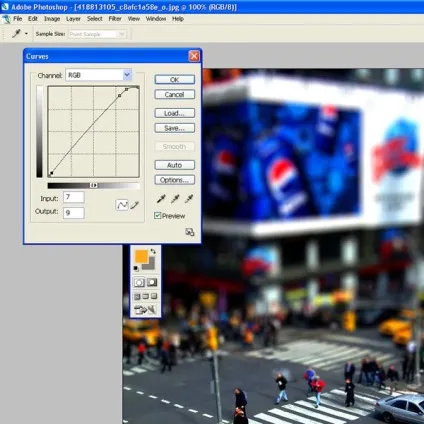This screenshot has width=424, height=424.
Task: Reset to default black and white colors
Action: pyautogui.click(x=136, y=268)
